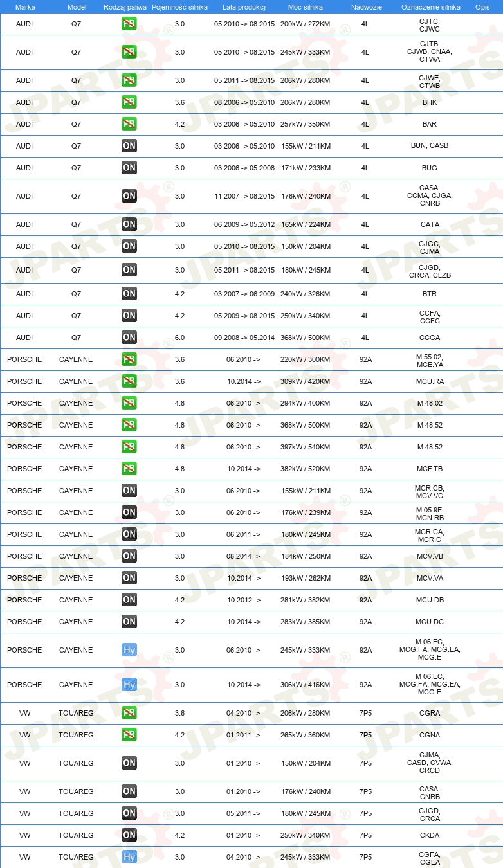
Task: Click the '193kW / 262KM' power cell
Action: pyautogui.click(x=306, y=578)
